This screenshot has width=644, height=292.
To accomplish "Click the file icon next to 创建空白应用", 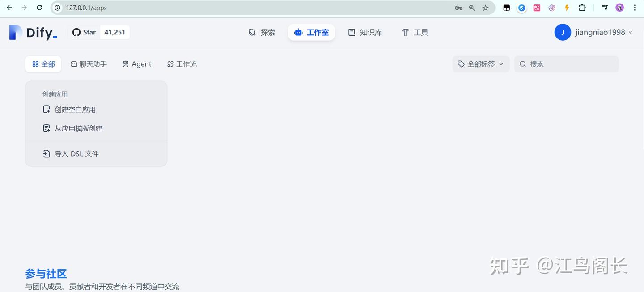I will pyautogui.click(x=47, y=109).
